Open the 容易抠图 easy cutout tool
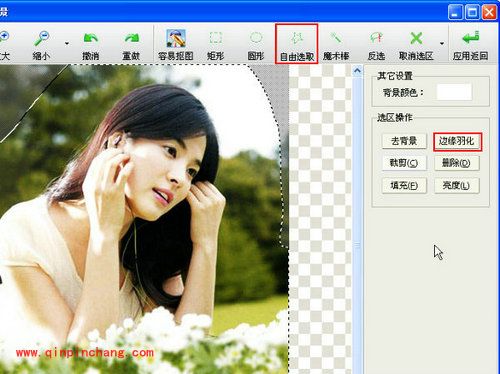The height and width of the screenshot is (374, 500). [176, 45]
